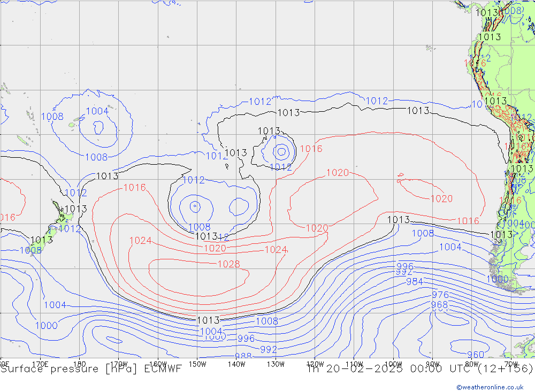Select the 968 isobar label
Image resolution: width=535 pixels, height=392 pixels.
point(439,305)
